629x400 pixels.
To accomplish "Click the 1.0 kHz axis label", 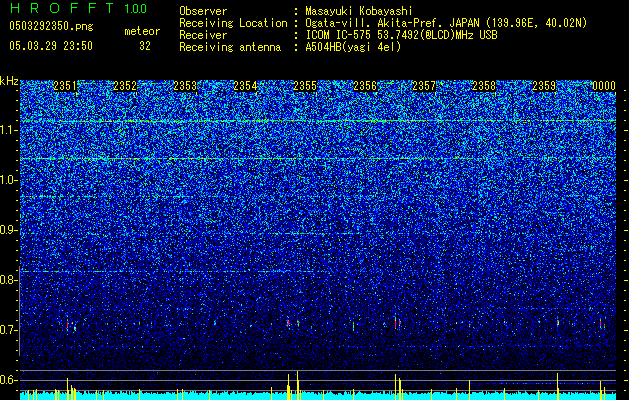I will [x=8, y=180].
